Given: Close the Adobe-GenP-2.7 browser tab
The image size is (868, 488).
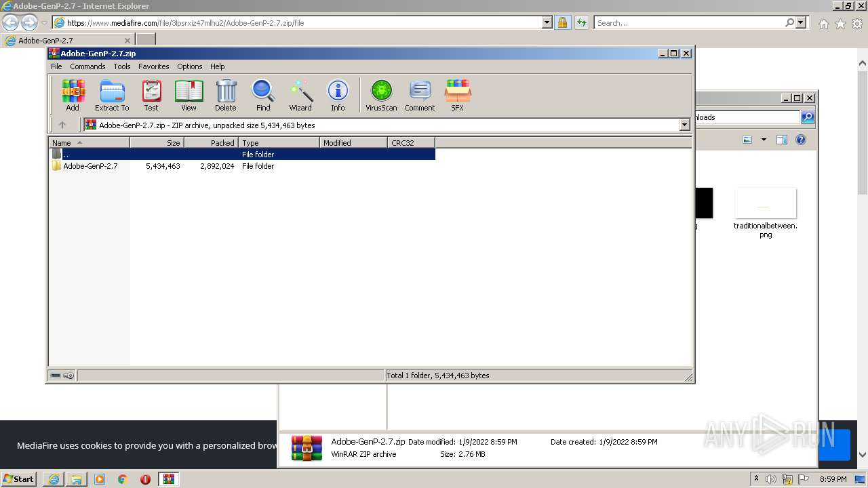Looking at the screenshot, I should pos(127,41).
